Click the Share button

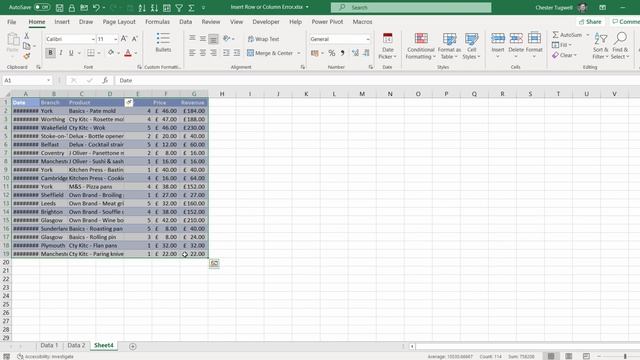pos(590,22)
